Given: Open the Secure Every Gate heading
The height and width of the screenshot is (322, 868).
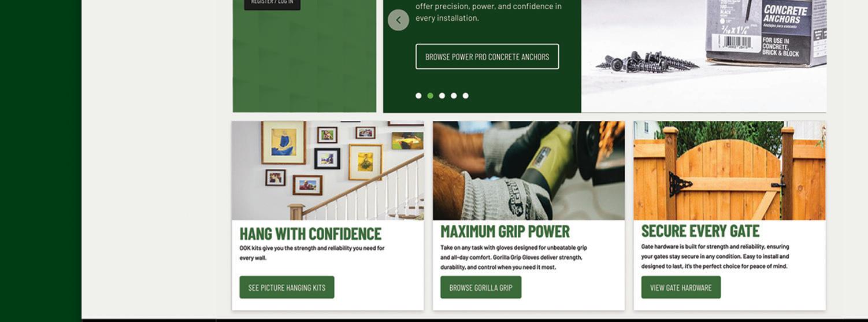Looking at the screenshot, I should coord(700,231).
